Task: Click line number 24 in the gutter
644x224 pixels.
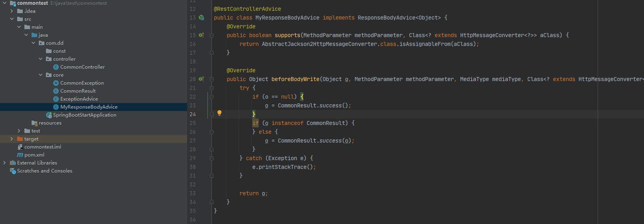Action: tap(193, 114)
